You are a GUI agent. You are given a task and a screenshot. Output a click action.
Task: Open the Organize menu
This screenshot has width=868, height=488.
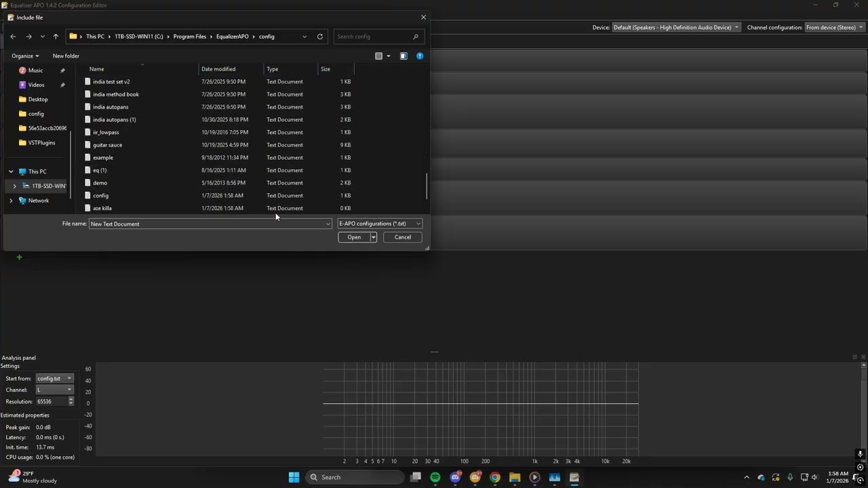(25, 56)
